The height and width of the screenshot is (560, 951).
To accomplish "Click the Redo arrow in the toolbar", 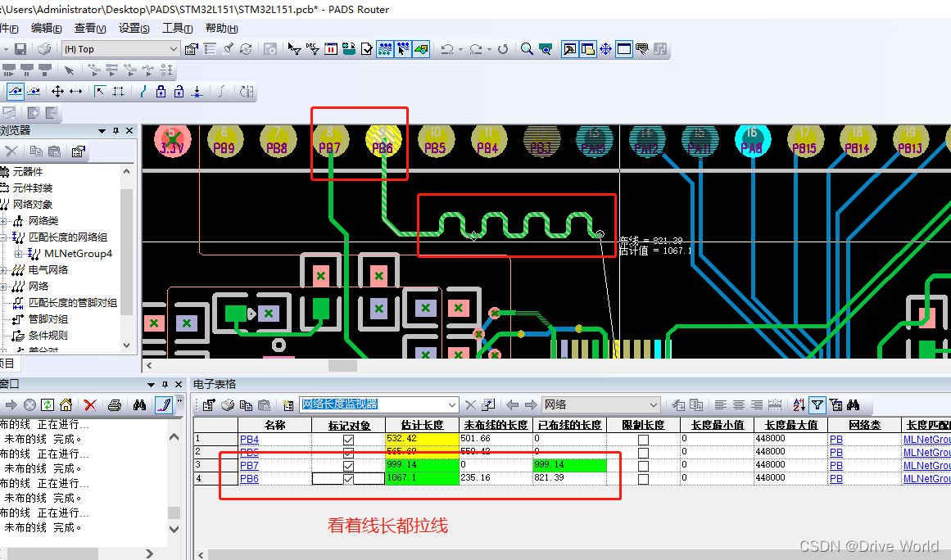I will pyautogui.click(x=476, y=49).
